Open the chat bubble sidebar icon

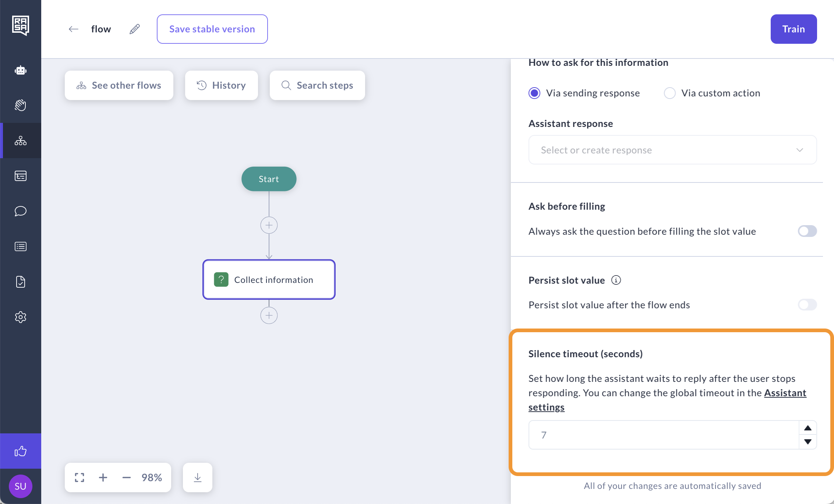21,211
